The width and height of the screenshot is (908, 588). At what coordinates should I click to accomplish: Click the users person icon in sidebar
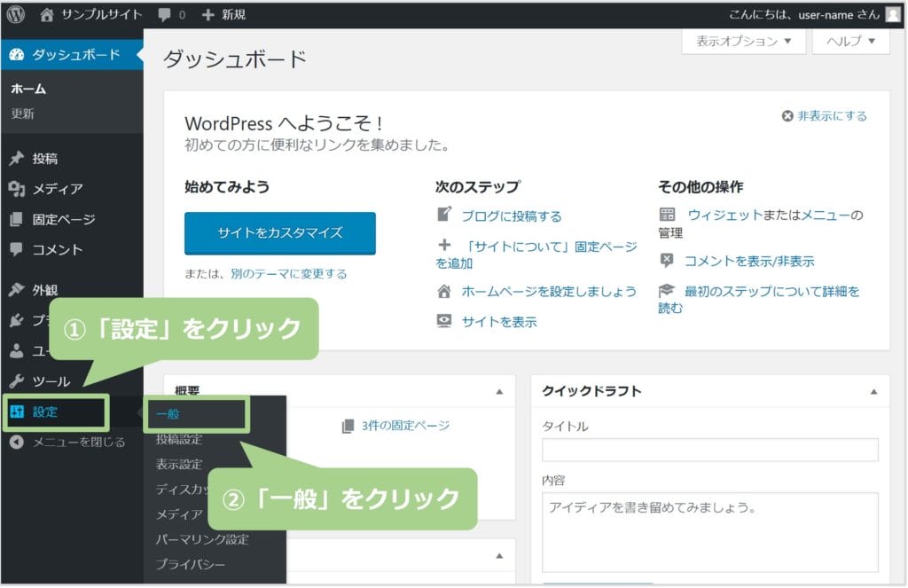17,350
